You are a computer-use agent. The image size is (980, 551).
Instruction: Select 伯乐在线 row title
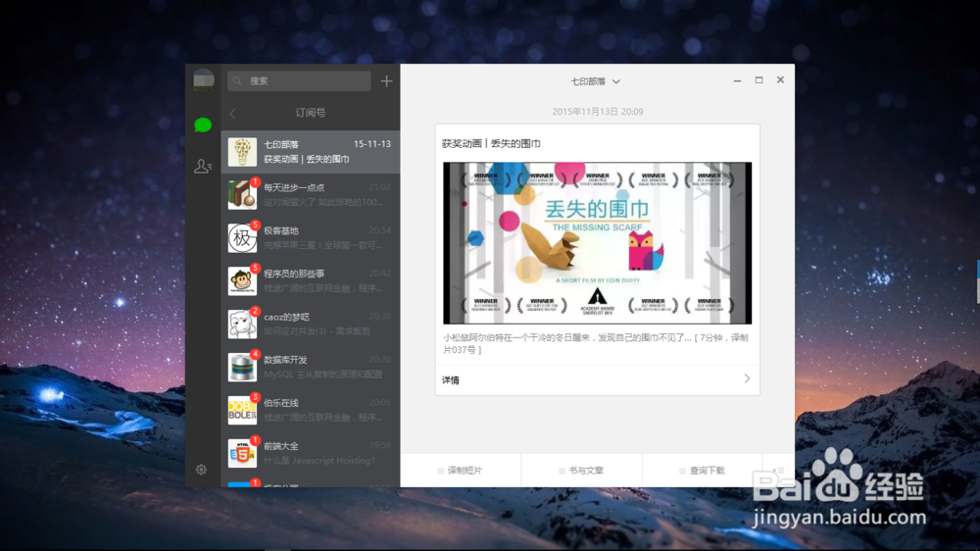[280, 403]
